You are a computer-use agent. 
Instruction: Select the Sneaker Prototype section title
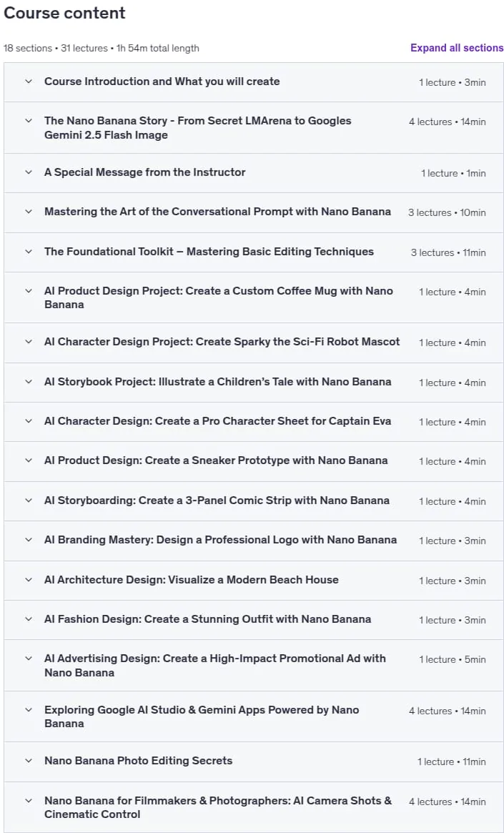point(216,460)
